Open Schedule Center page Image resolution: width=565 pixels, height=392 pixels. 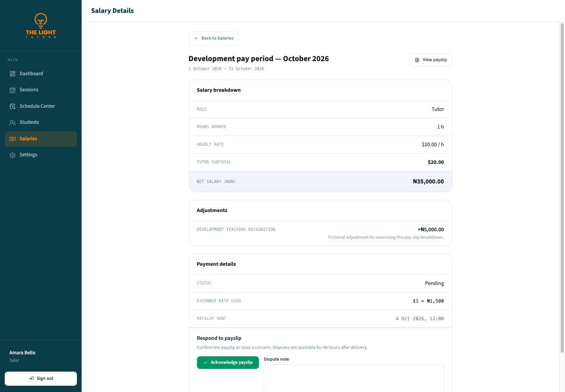[x=41, y=106]
